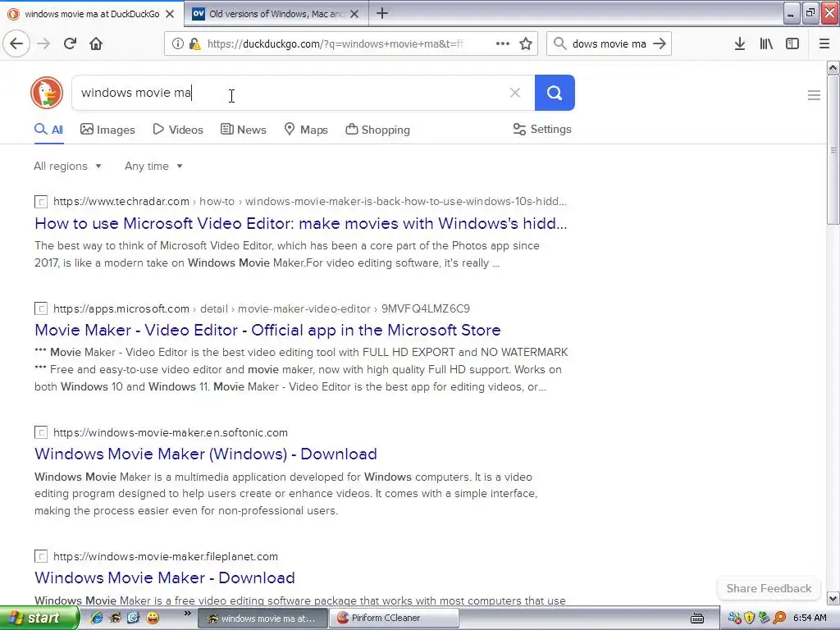This screenshot has width=840, height=630.
Task: Click scrollbar up arrow
Action: tap(833, 67)
